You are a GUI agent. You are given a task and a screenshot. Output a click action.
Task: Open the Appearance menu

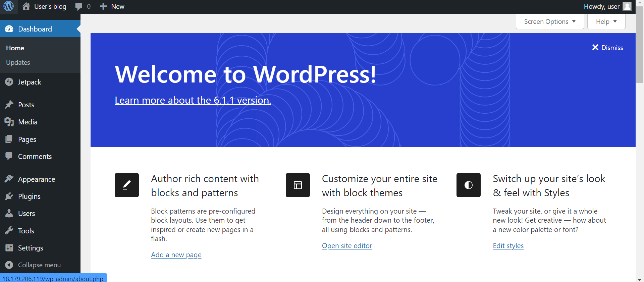point(40,179)
